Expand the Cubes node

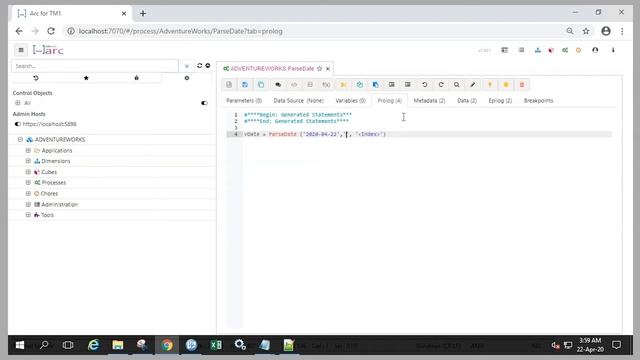click(28, 172)
